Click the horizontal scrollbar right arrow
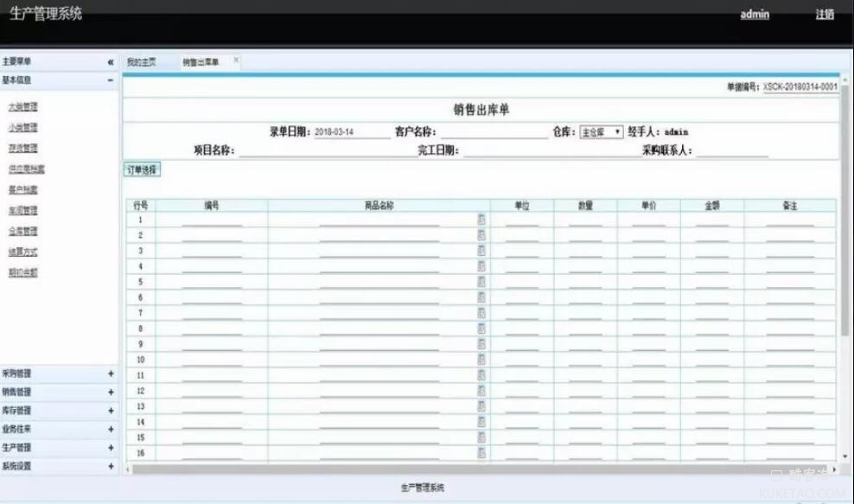The image size is (854, 504). click(834, 469)
